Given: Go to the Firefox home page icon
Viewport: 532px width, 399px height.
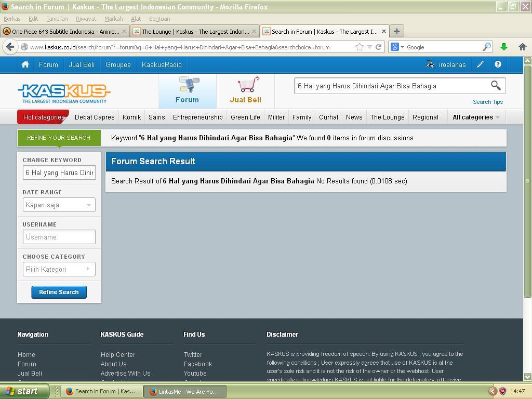Looking at the screenshot, I should (523, 47).
